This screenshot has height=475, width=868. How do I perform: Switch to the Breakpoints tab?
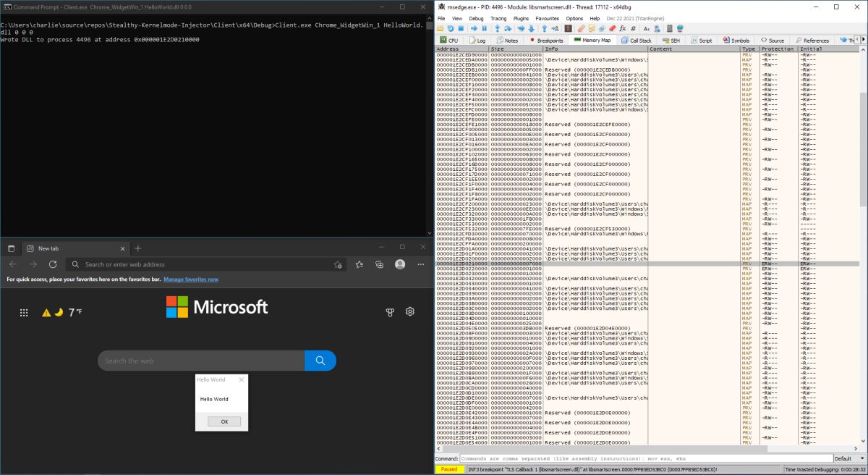pyautogui.click(x=546, y=41)
